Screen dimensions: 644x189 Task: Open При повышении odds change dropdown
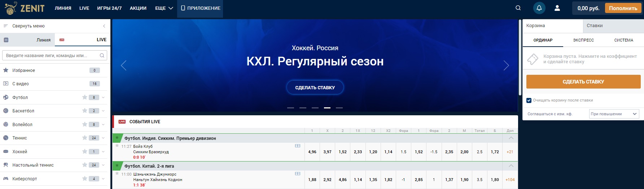click(x=614, y=114)
